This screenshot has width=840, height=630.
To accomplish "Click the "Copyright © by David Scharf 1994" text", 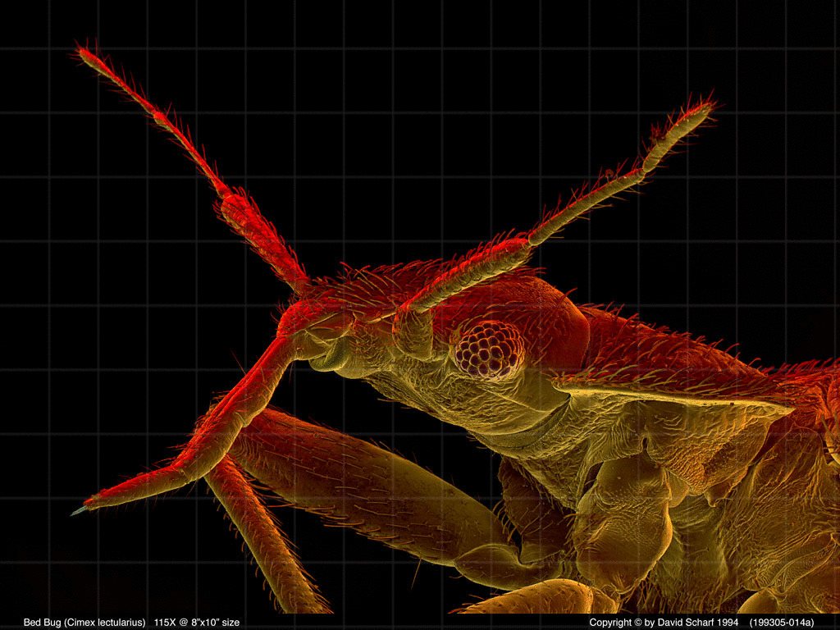I will click(x=664, y=623).
